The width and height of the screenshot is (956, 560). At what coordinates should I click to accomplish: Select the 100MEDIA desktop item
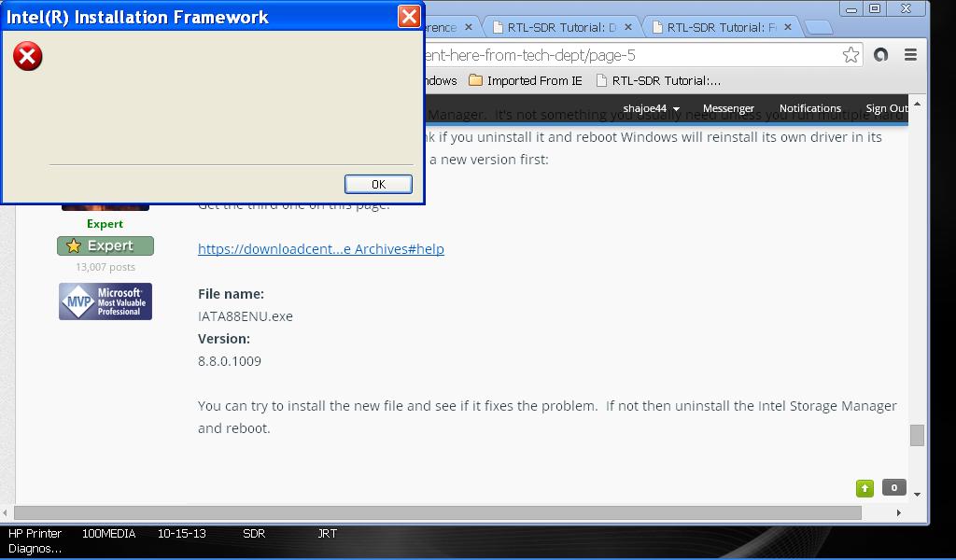tap(108, 533)
